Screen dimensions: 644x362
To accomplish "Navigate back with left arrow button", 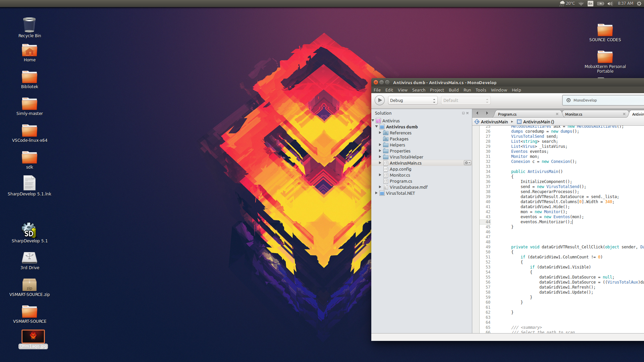I will 477,113.
